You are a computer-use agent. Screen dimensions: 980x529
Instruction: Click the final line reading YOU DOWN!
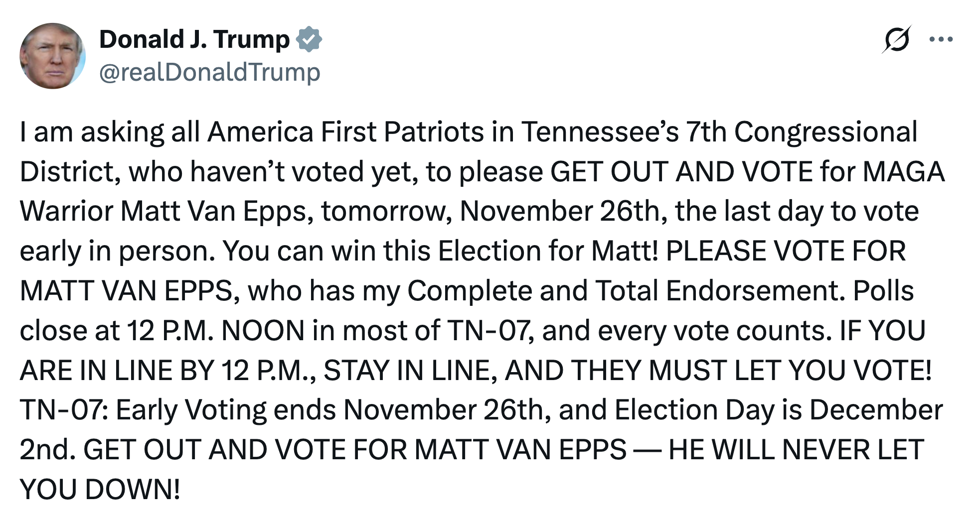(97, 487)
